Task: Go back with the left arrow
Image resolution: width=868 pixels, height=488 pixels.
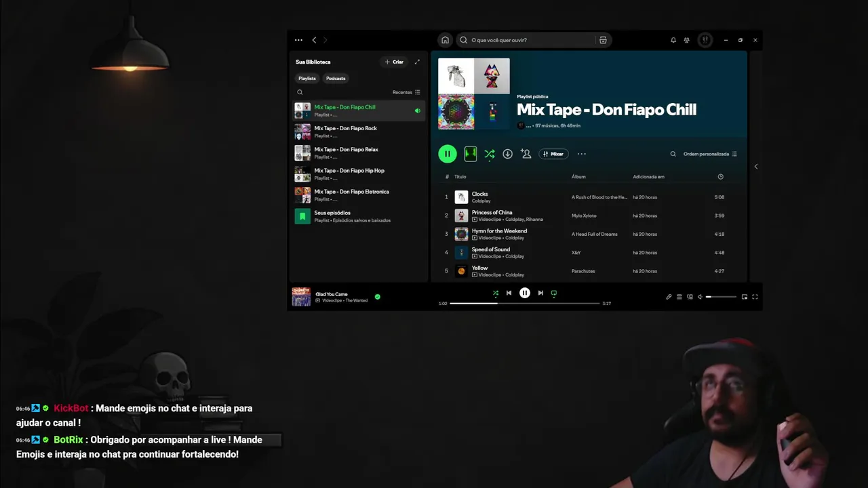Action: pyautogui.click(x=314, y=40)
